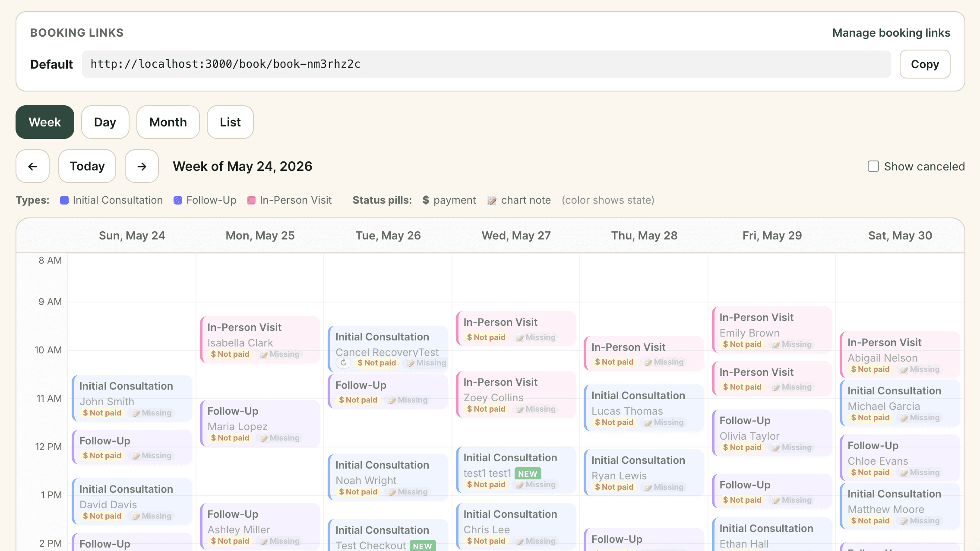This screenshot has height=551, width=980.
Task: Open Chris Lee Initial Consultation appointment
Action: (x=516, y=526)
